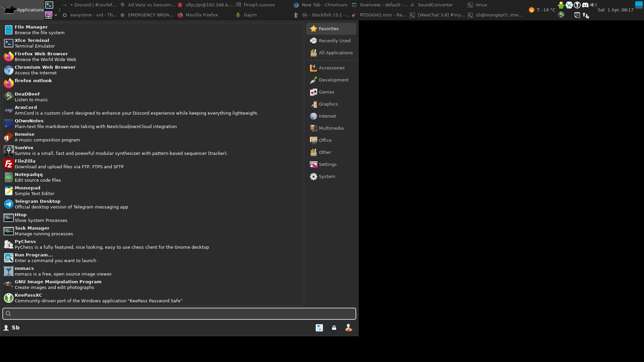Switch to WeeChat 3.8 taskbar window

click(x=437, y=15)
